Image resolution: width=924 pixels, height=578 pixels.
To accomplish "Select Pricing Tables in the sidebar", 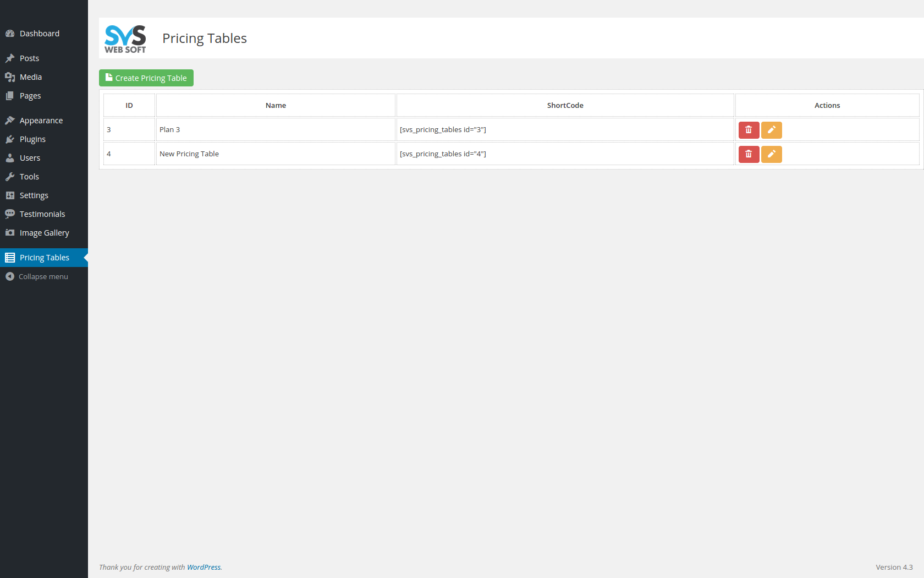I will coord(44,258).
